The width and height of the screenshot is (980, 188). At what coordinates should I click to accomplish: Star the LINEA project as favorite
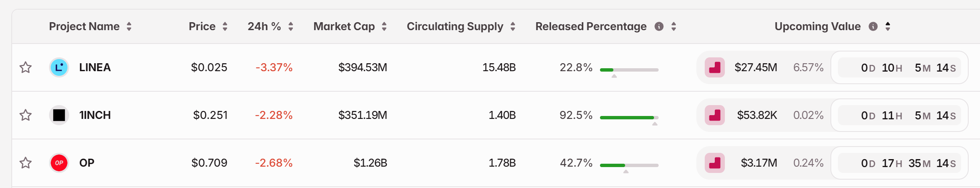tap(26, 67)
